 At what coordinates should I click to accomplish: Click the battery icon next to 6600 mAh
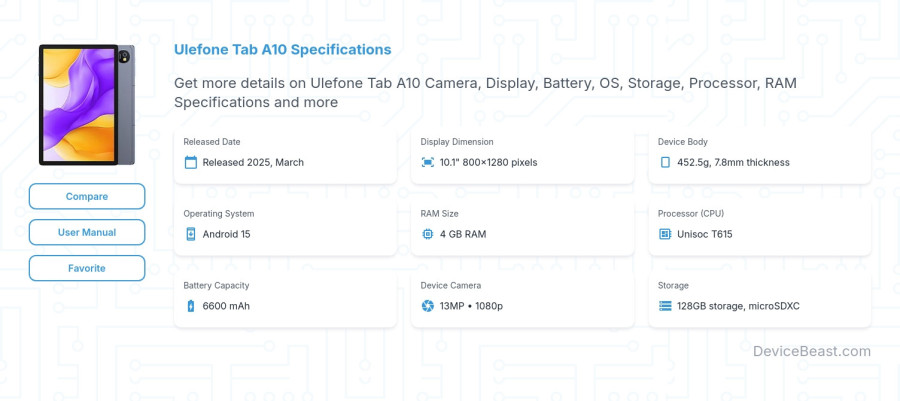point(191,306)
